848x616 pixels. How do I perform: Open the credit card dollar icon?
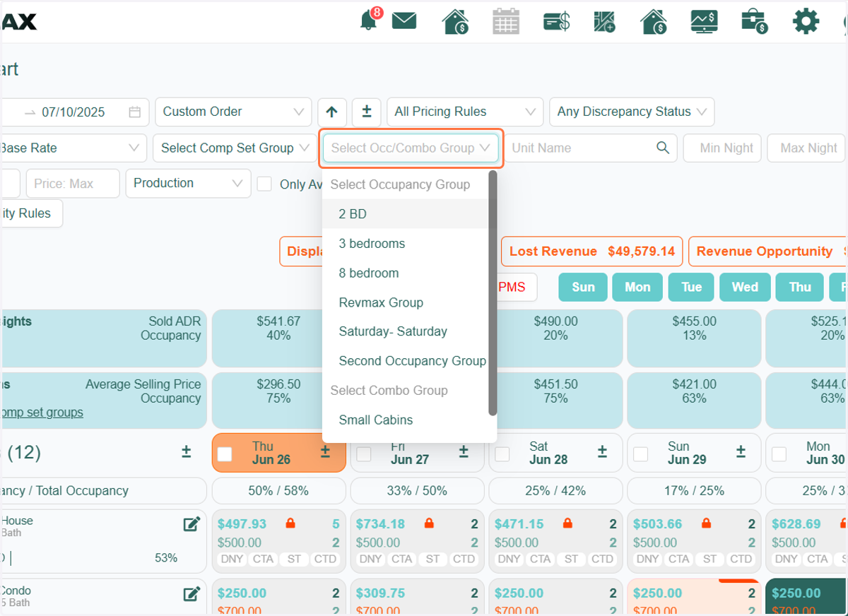click(x=557, y=21)
